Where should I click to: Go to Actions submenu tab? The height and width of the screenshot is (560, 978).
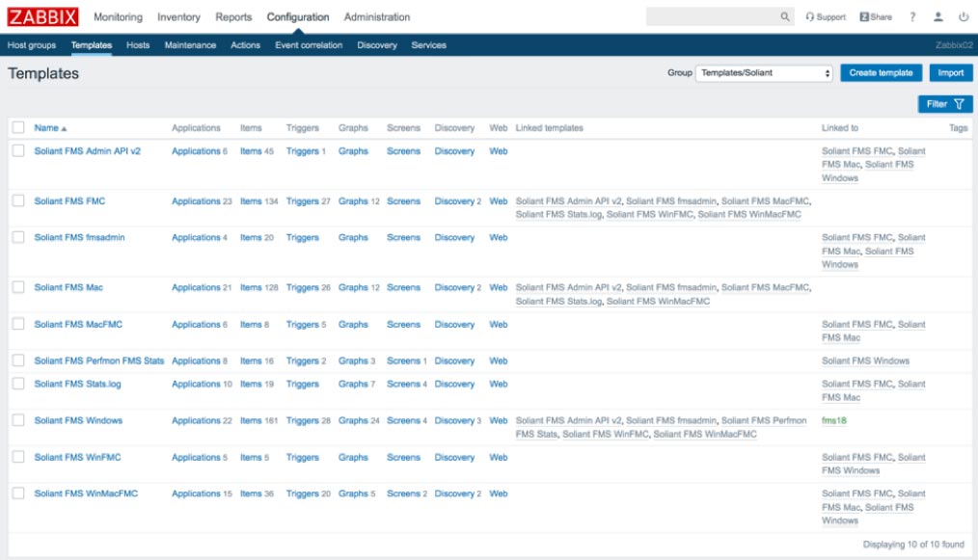[x=245, y=45]
